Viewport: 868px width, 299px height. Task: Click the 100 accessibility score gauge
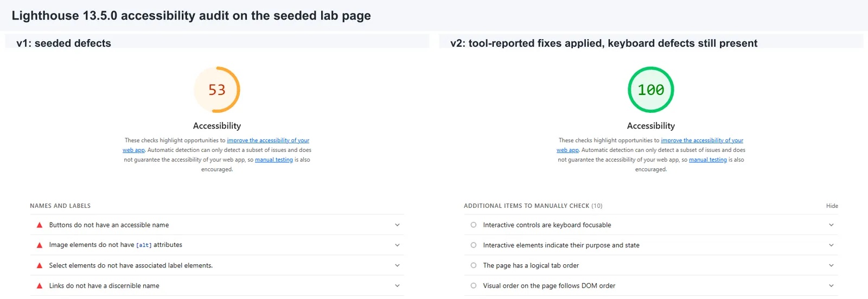pos(651,90)
